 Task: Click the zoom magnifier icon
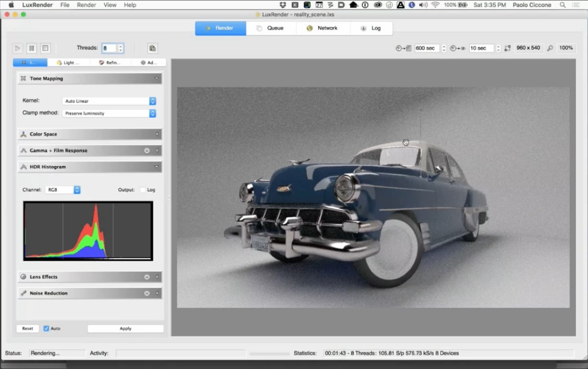[x=550, y=48]
